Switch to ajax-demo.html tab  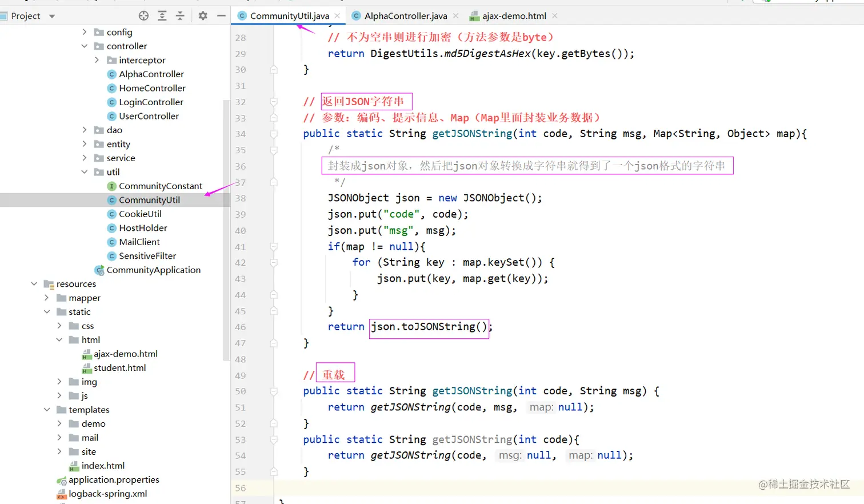[x=514, y=16]
